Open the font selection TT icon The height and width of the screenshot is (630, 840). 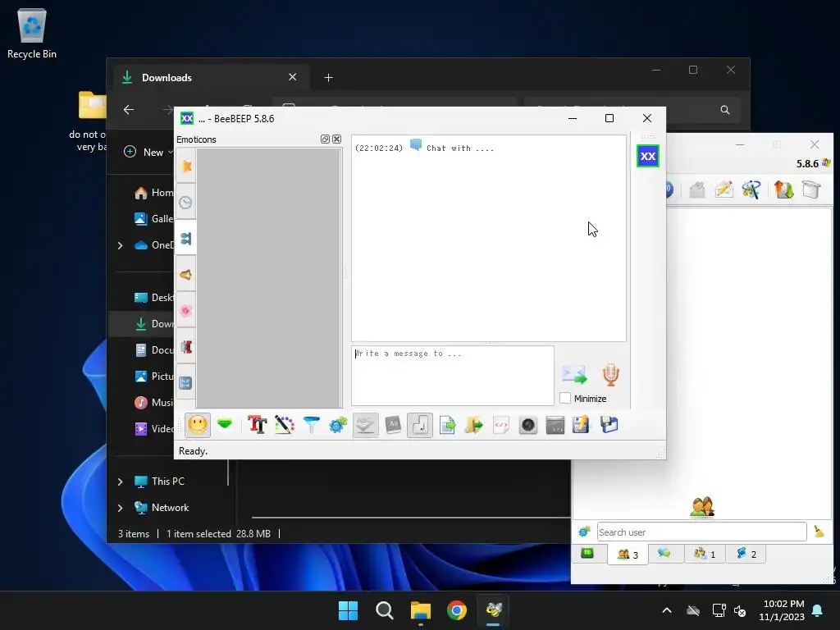tap(258, 426)
